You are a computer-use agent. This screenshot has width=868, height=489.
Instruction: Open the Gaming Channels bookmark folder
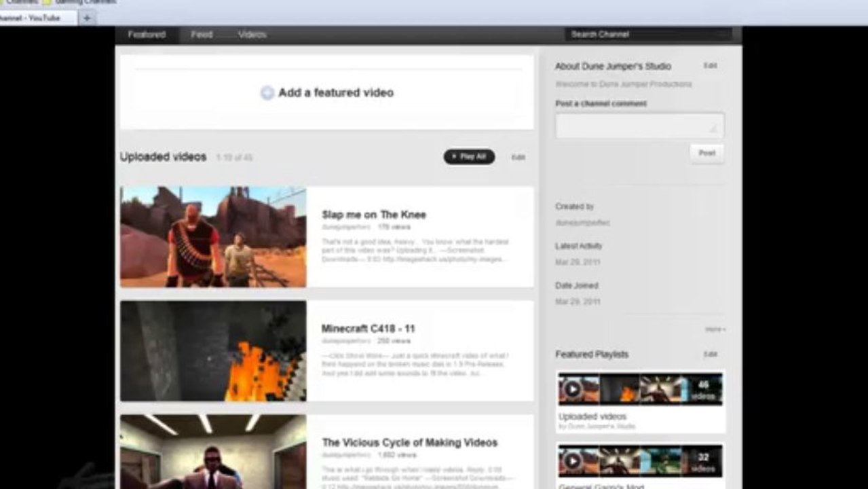(x=79, y=2)
